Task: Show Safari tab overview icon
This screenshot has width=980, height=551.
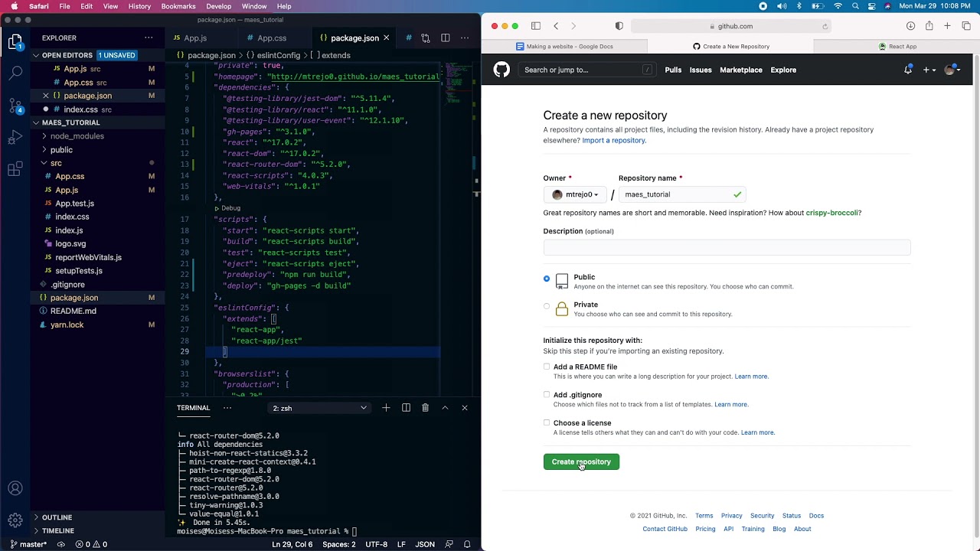Action: coord(966,26)
